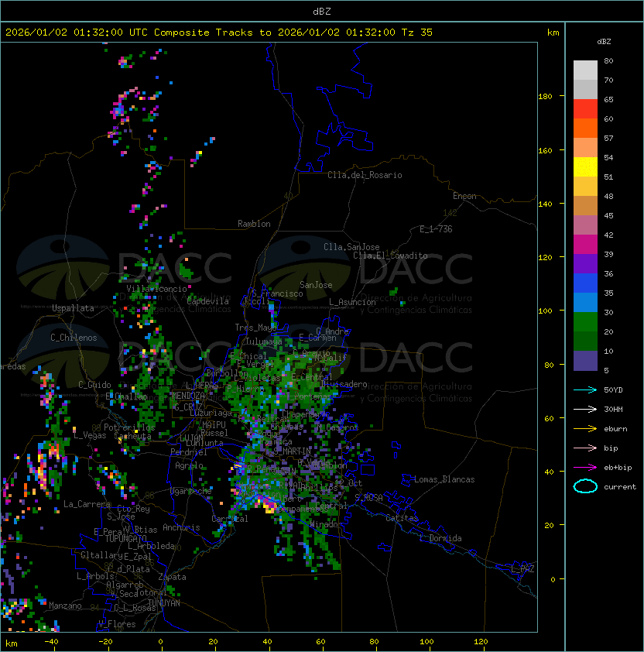Select the purple swatch between 39 and 36
The height and width of the screenshot is (652, 644).
point(585,263)
